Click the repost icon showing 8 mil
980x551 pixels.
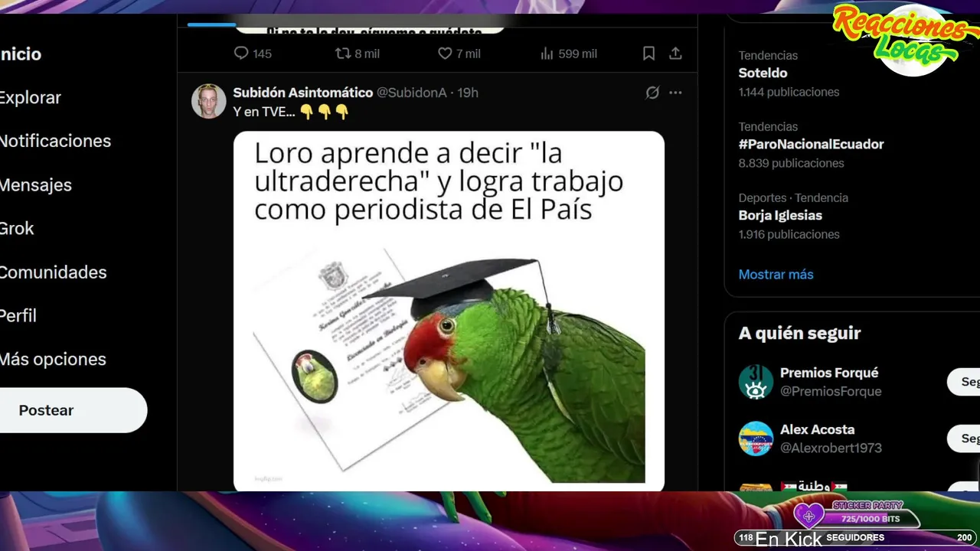[x=343, y=54]
